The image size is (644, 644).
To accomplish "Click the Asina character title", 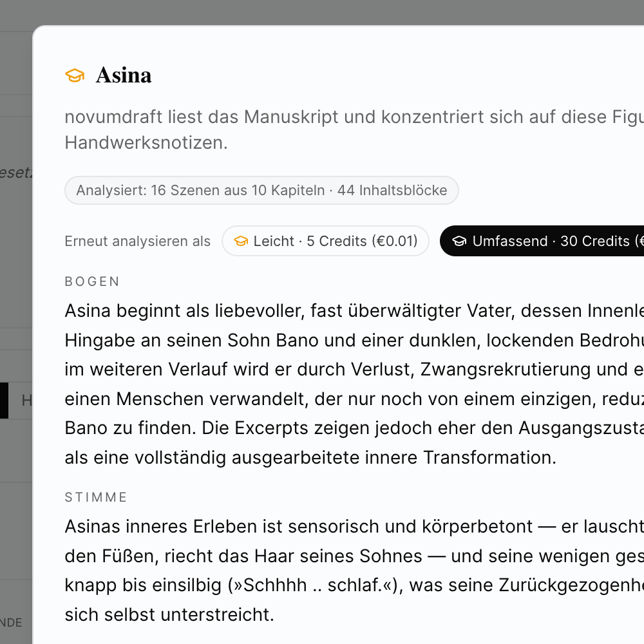I will (x=124, y=75).
